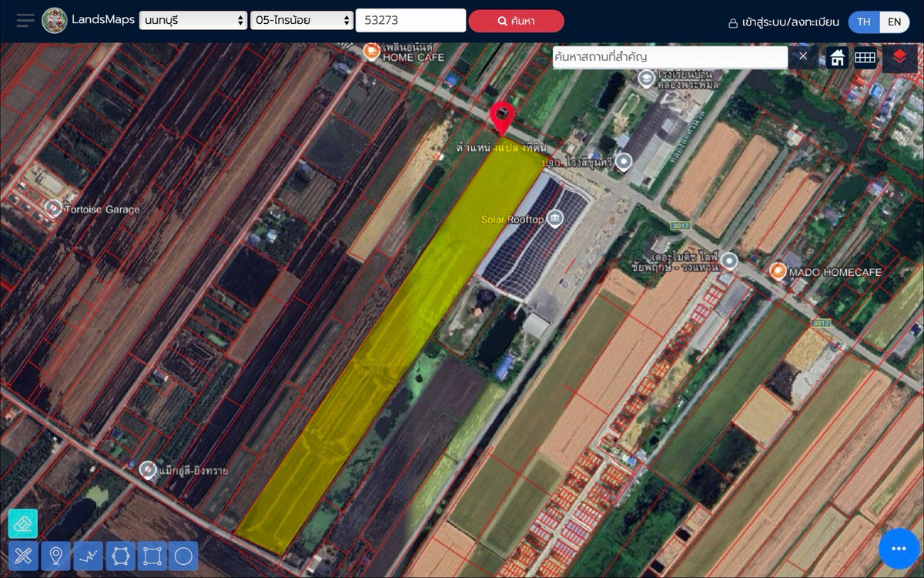Click the parcel number field showing 53273
The image size is (924, 578).
(x=410, y=21)
